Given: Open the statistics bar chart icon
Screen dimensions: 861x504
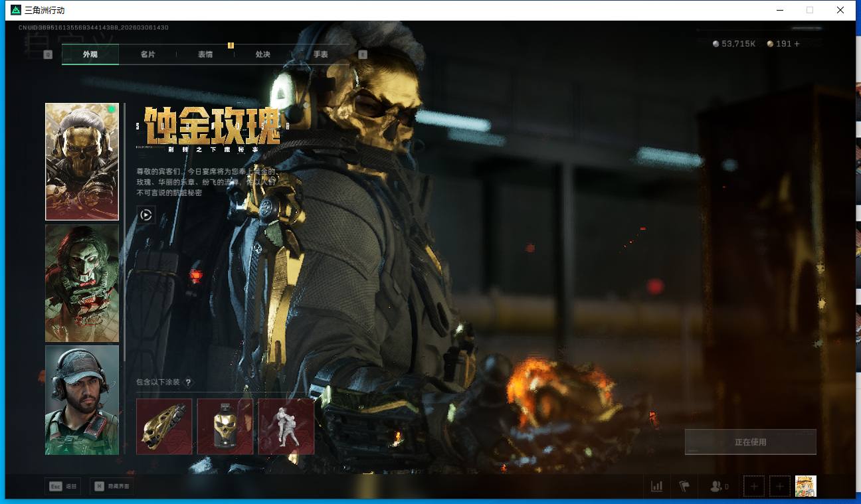Looking at the screenshot, I should 657,487.
